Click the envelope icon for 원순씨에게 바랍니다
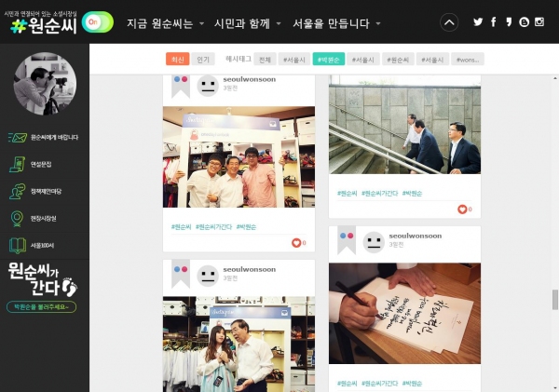The height and width of the screenshot is (392, 559). click(18, 137)
